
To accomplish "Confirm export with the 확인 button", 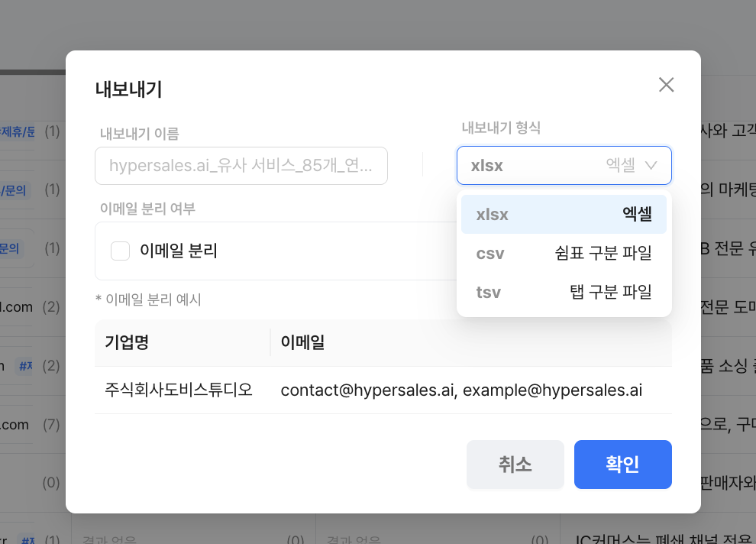I will [x=622, y=465].
